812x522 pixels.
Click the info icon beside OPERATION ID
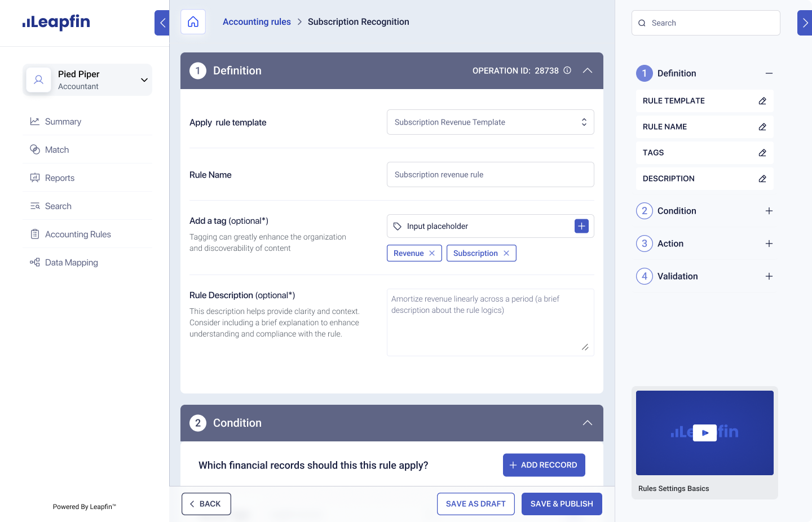(567, 70)
